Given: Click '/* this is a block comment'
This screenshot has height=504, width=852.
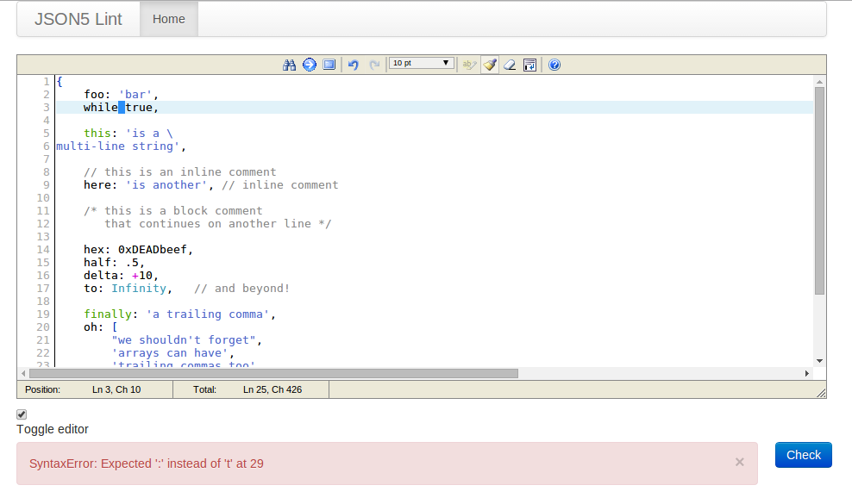Looking at the screenshot, I should pos(172,211).
